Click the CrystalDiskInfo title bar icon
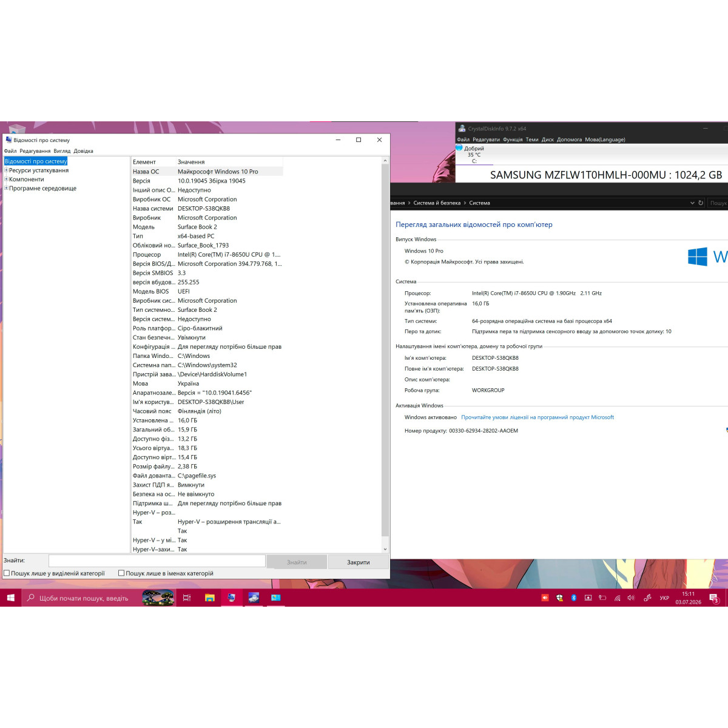The height and width of the screenshot is (728, 728). coord(462,129)
